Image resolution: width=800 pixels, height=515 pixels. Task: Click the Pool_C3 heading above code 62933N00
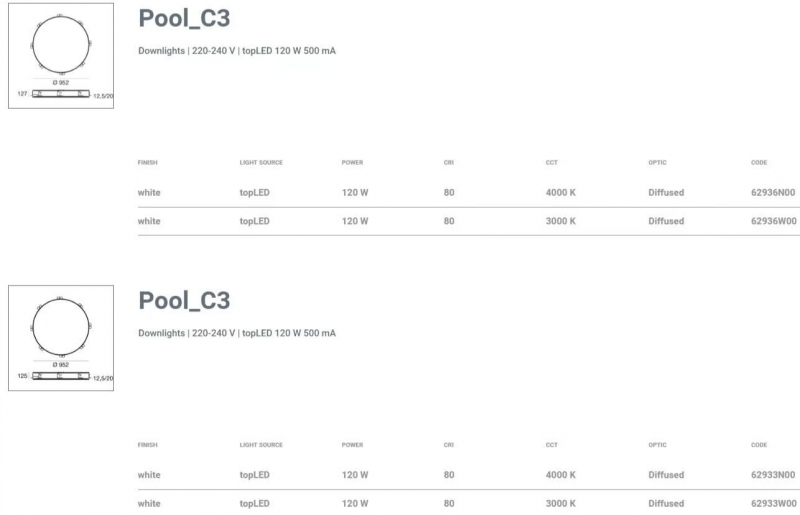(184, 301)
